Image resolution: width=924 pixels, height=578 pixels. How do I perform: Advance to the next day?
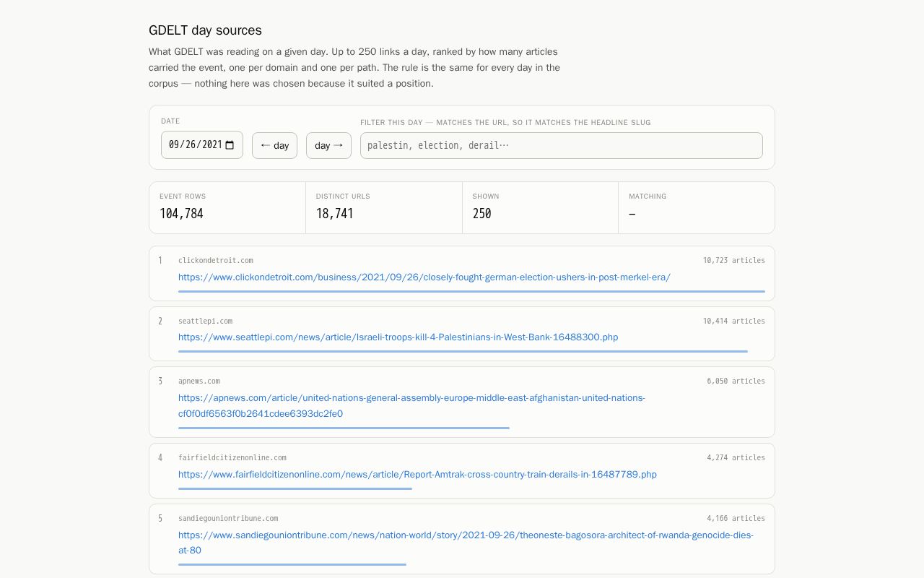pyautogui.click(x=328, y=145)
